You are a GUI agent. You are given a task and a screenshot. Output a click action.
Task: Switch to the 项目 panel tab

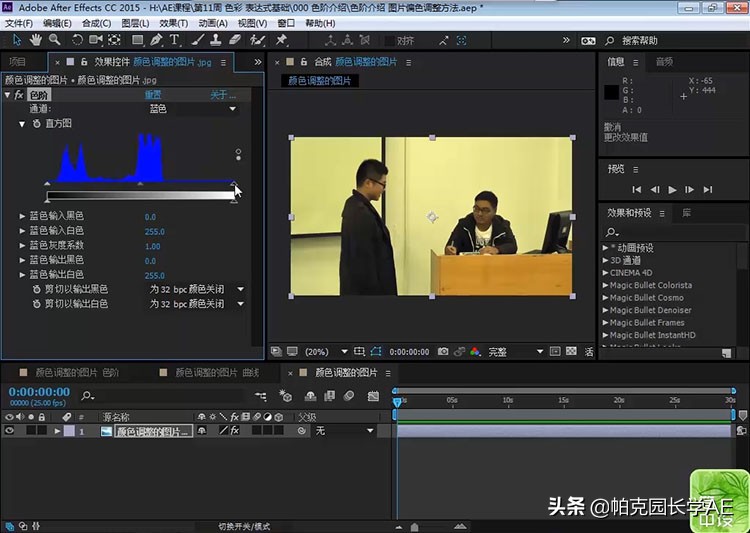coord(18,62)
